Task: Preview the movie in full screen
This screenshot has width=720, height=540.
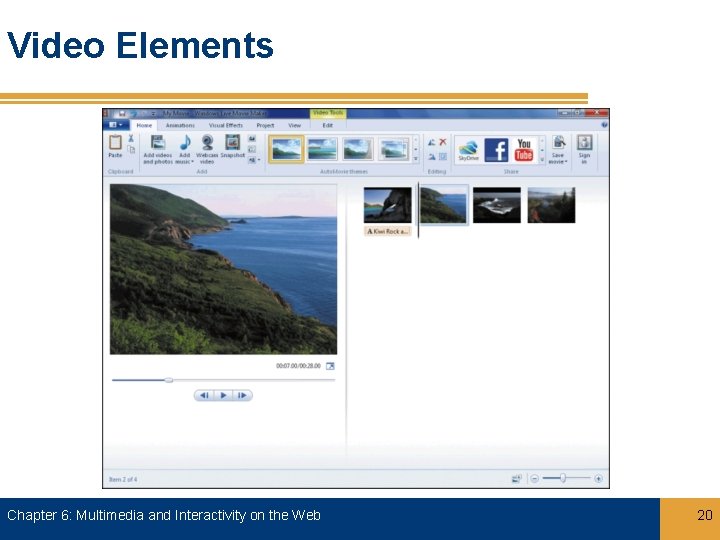Action: click(x=330, y=366)
